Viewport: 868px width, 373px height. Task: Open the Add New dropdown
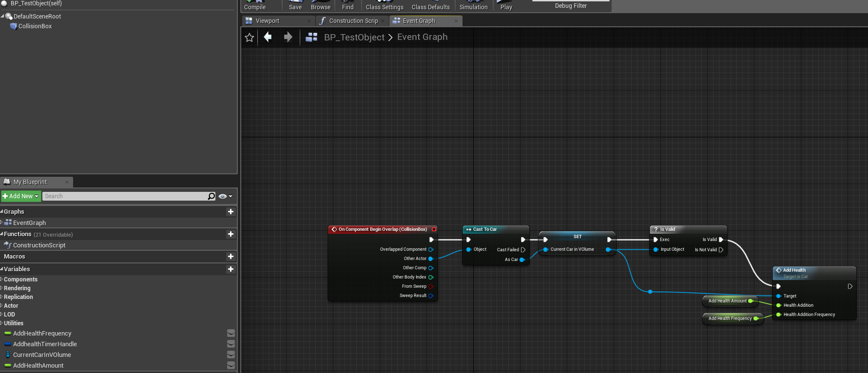[21, 196]
